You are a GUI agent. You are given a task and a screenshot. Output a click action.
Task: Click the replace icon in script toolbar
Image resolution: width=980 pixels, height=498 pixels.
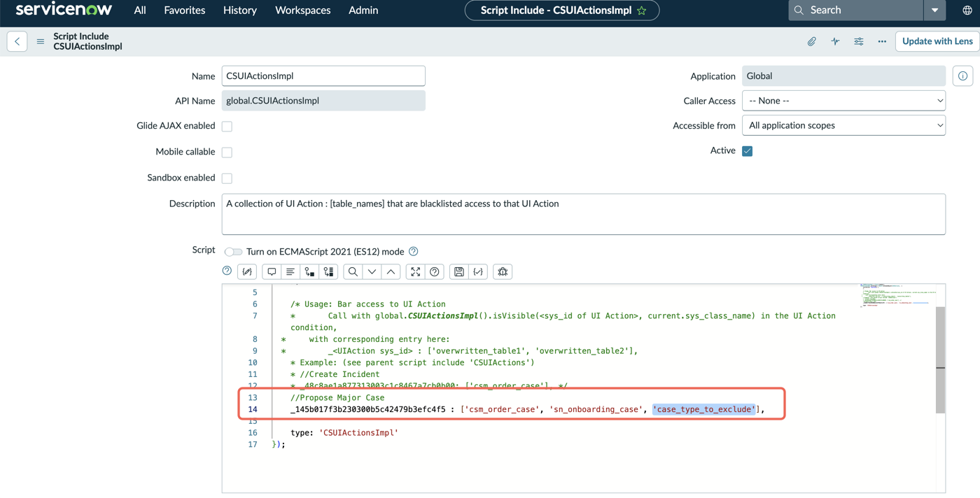[x=309, y=271]
